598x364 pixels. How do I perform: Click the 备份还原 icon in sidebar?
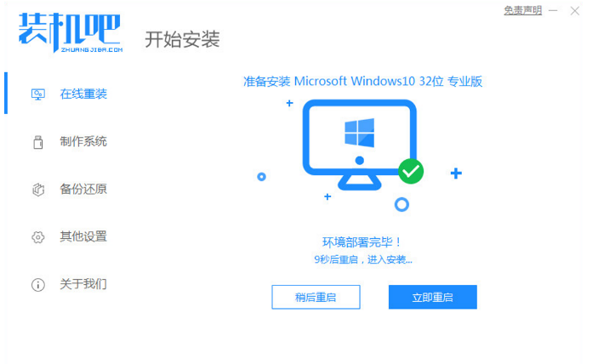click(38, 190)
